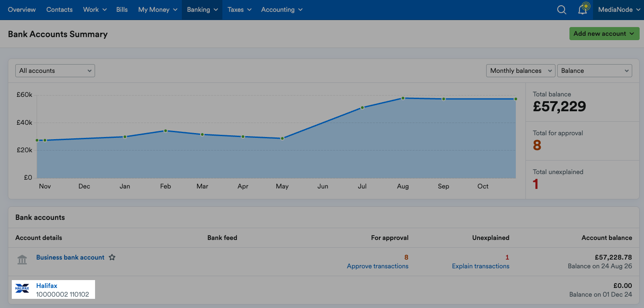644x308 pixels.
Task: Open the Monthly balances dropdown
Action: [521, 71]
